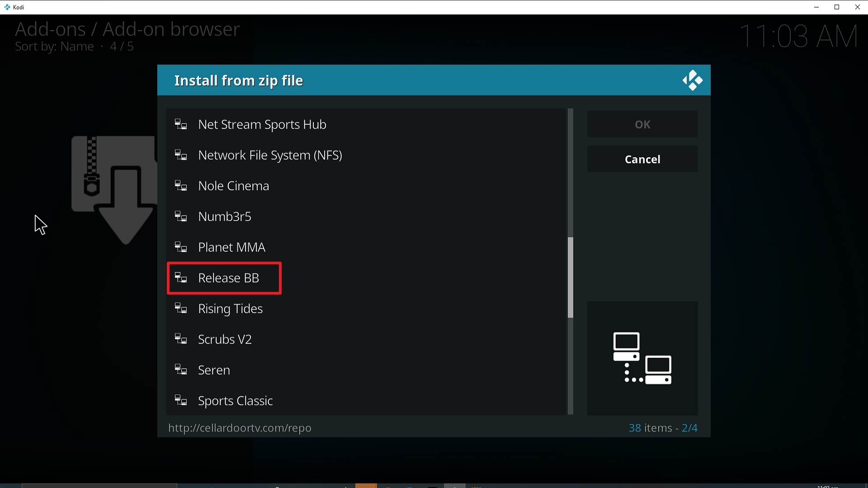Viewport: 868px width, 488px height.
Task: Click network icon beside Net Stream Sports Hub
Action: tap(181, 124)
